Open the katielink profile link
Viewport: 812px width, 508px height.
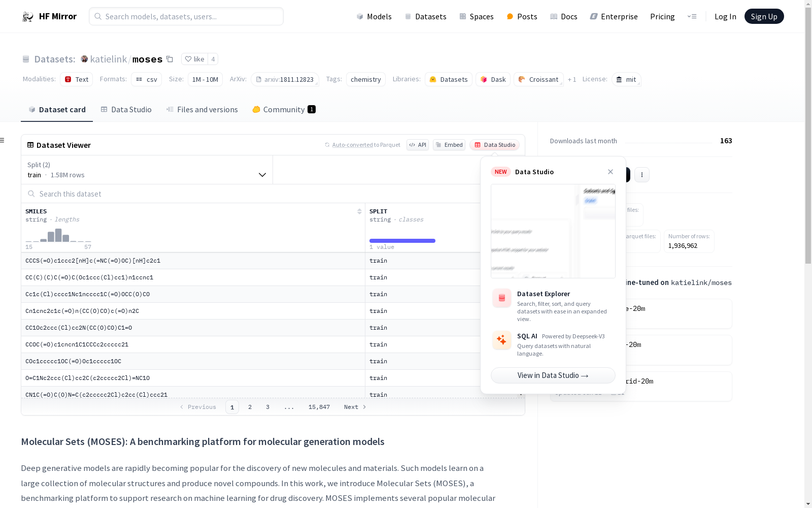108,59
